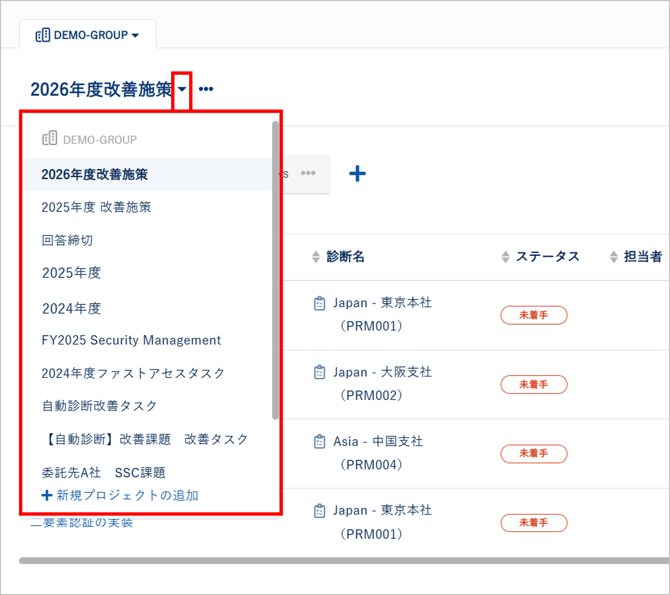Click clipboard icon for first Japan - 東京本社 row
The image size is (670, 595).
click(319, 303)
